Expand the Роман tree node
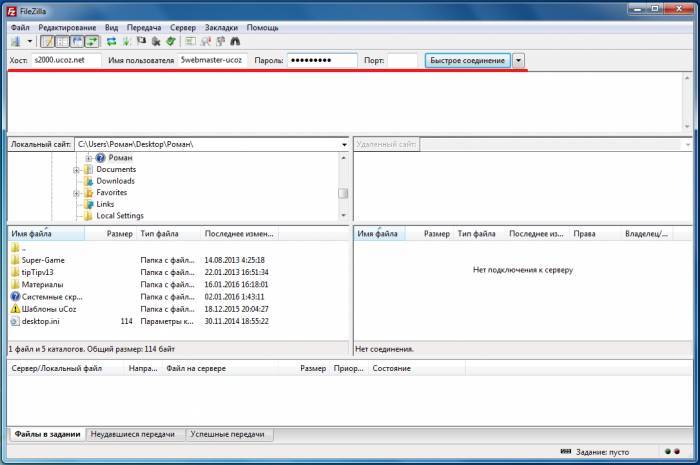 [x=88, y=158]
